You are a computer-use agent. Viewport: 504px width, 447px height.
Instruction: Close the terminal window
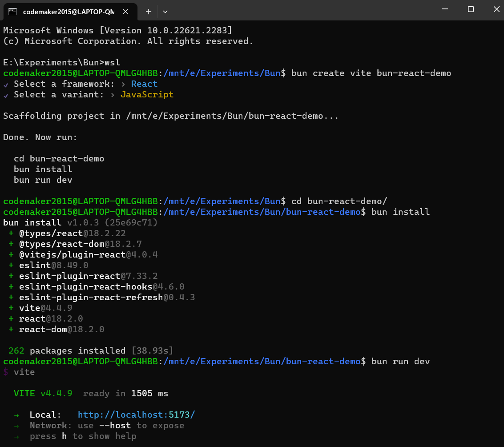pos(496,9)
